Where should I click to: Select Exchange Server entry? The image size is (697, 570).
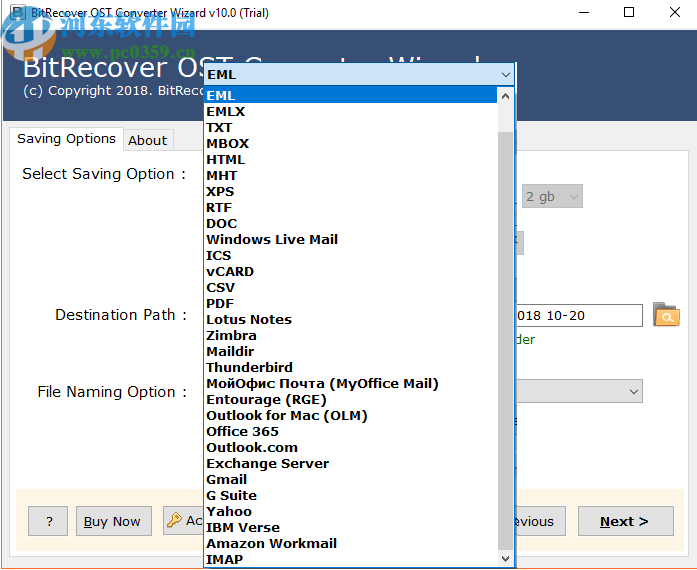click(350, 463)
